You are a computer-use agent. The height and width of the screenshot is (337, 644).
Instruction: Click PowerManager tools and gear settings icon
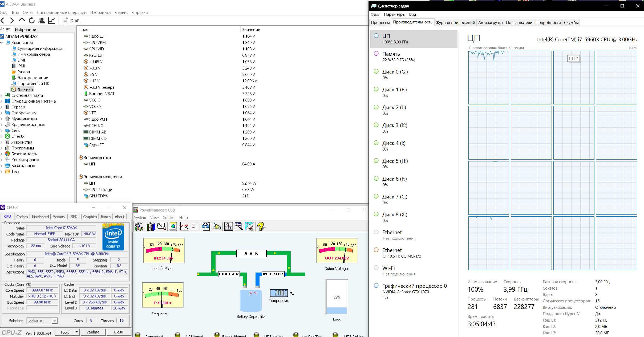[139, 227]
